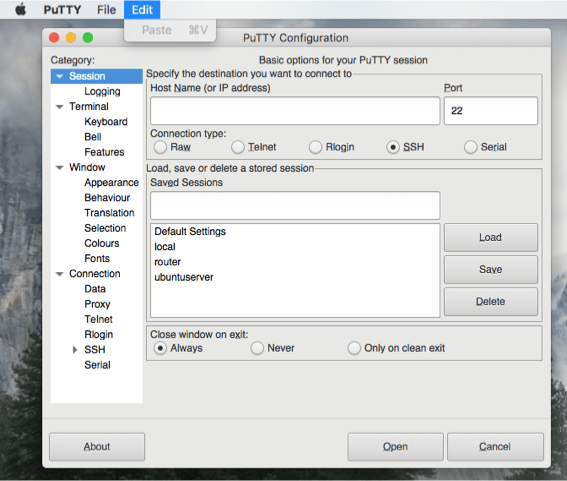Open the Connection category
The height and width of the screenshot is (481, 567).
tap(95, 274)
